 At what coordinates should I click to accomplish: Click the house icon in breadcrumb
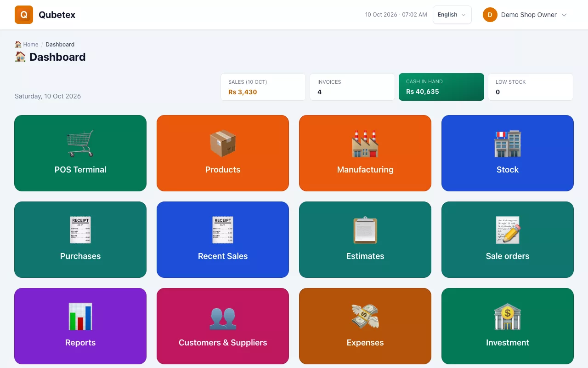pyautogui.click(x=18, y=45)
